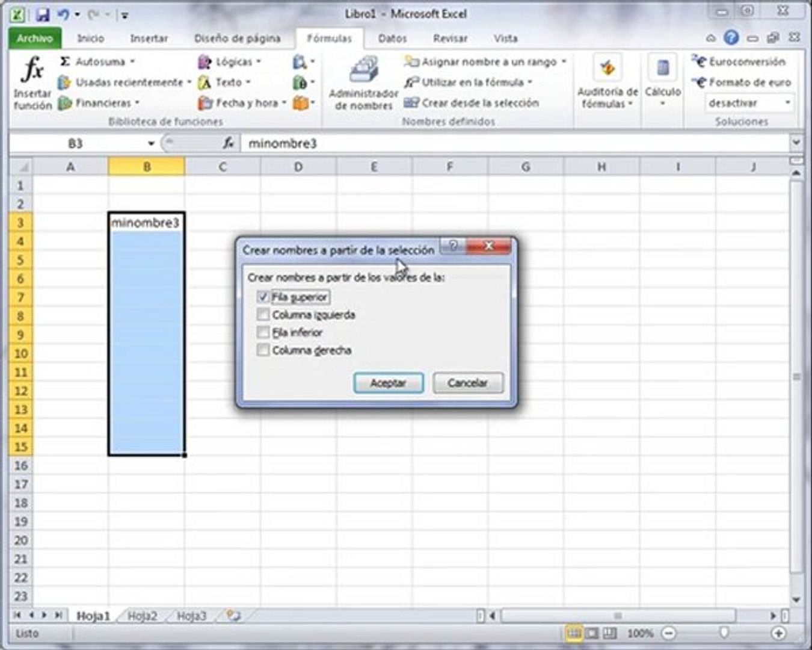Viewport: 812px width, 650px height.
Task: Click the zoom slider handle
Action: 724,632
